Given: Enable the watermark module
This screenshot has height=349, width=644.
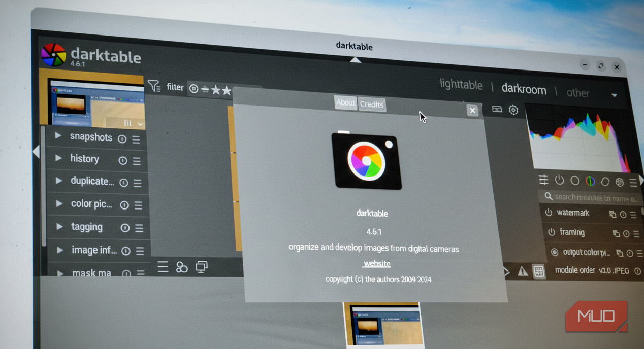Looking at the screenshot, I should (549, 213).
